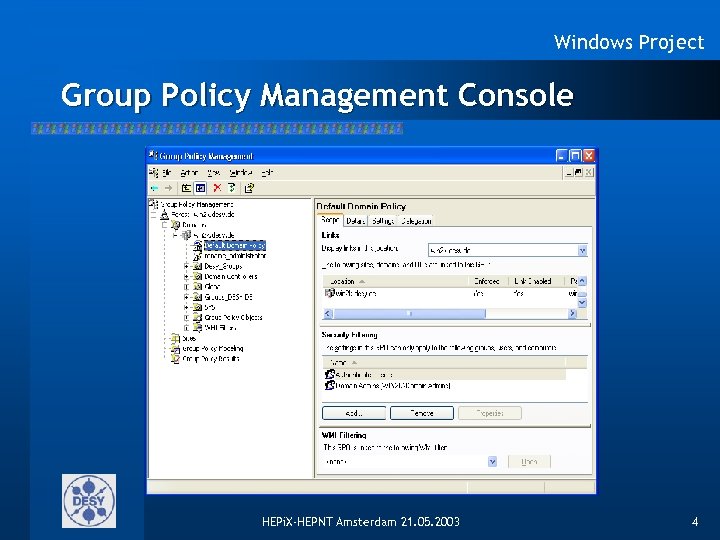
Task: Open the Window menu
Action: point(241,173)
